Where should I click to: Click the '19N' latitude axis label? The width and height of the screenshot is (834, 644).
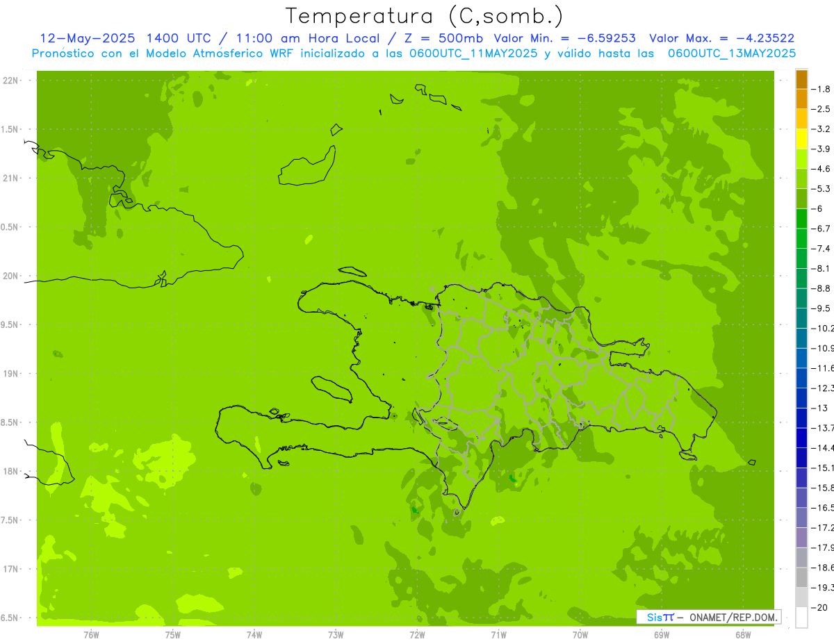click(x=11, y=374)
